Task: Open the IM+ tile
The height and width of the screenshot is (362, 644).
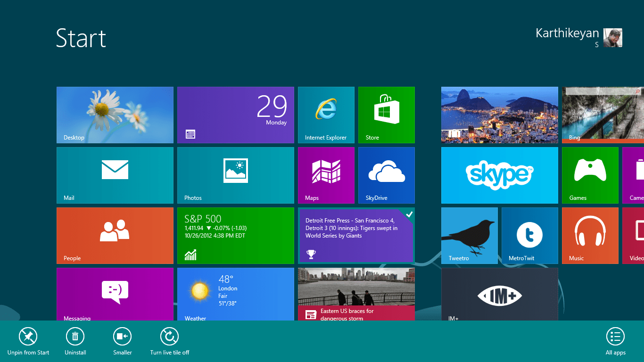Action: tap(500, 294)
